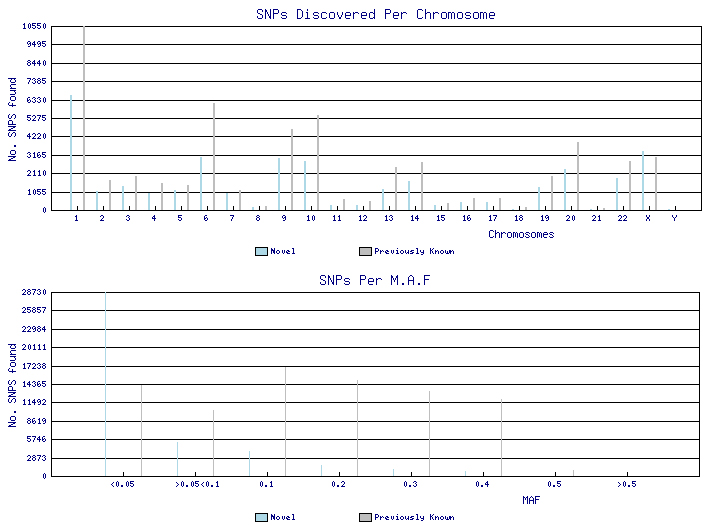The height and width of the screenshot is (527, 719).
Task: Click Previously Known swatch in top chart legend
Action: 365,251
